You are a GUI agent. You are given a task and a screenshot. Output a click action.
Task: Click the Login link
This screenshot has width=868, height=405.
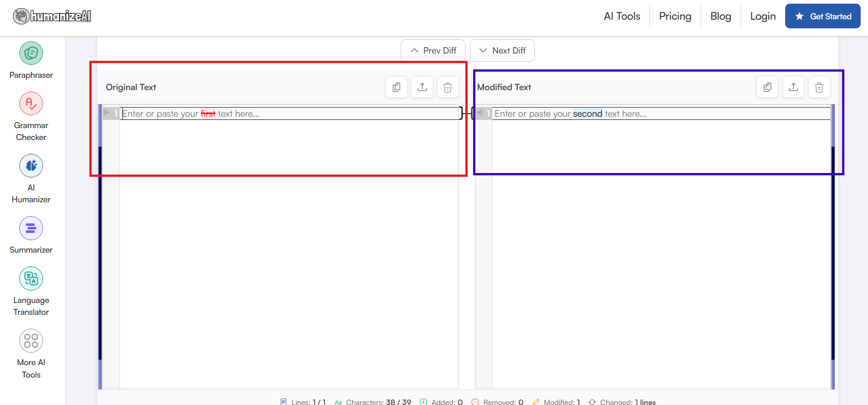(x=762, y=16)
